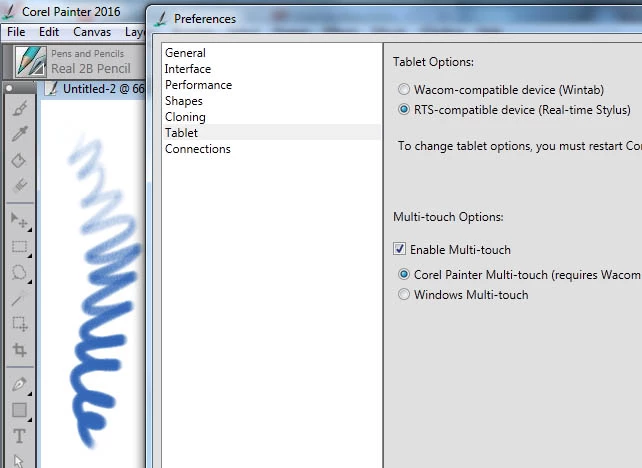The height and width of the screenshot is (468, 642).
Task: Click the Corel Painter 2016 title icon
Action: pos(9,11)
